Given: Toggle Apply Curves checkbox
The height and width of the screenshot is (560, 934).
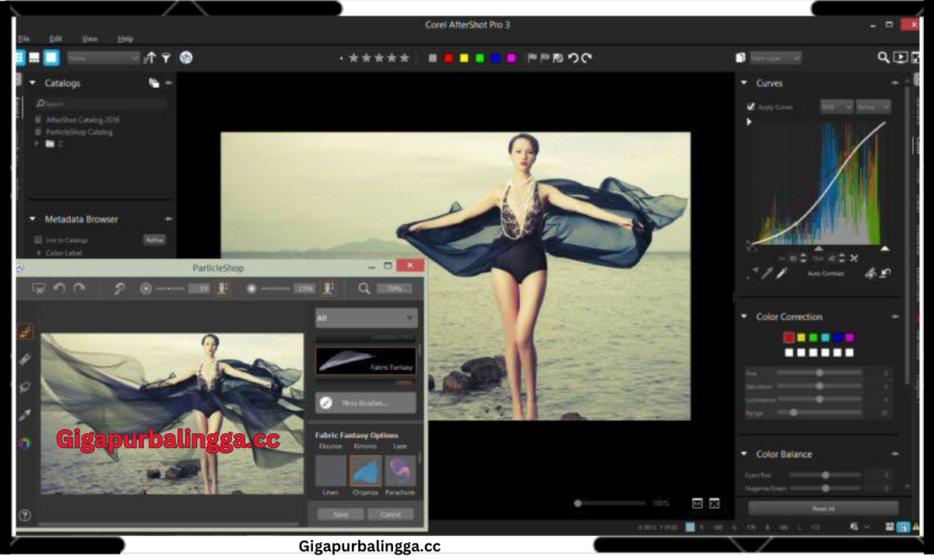Looking at the screenshot, I should point(750,107).
